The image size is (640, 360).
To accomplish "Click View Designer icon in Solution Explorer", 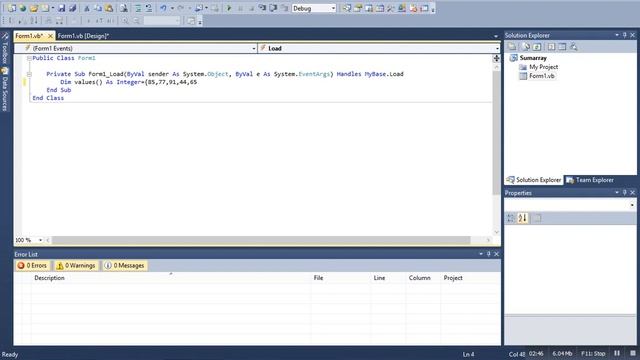I will pos(562,47).
